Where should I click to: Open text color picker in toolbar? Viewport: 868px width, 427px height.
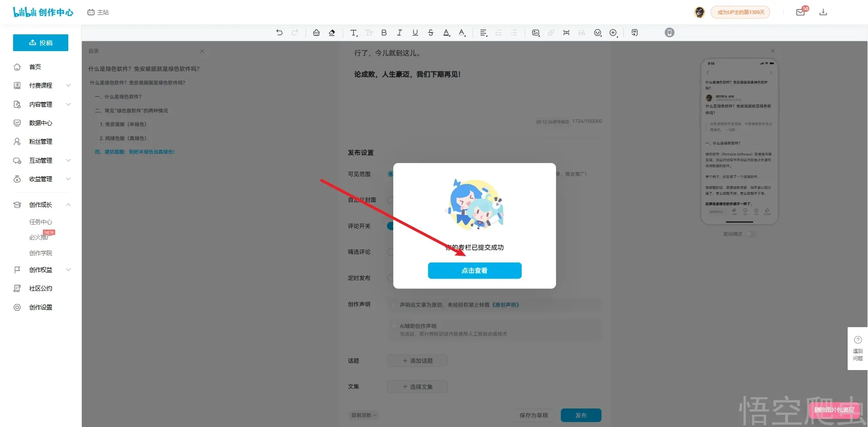[446, 33]
